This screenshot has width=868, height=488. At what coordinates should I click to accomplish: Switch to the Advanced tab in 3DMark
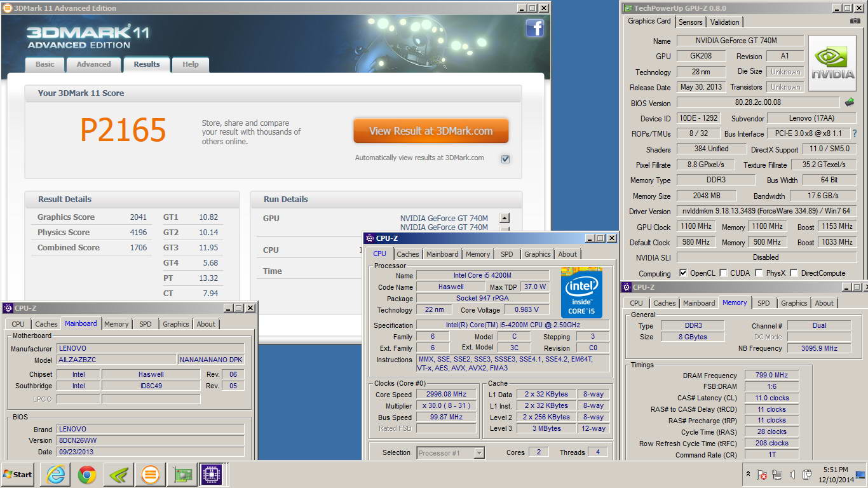pyautogui.click(x=93, y=64)
